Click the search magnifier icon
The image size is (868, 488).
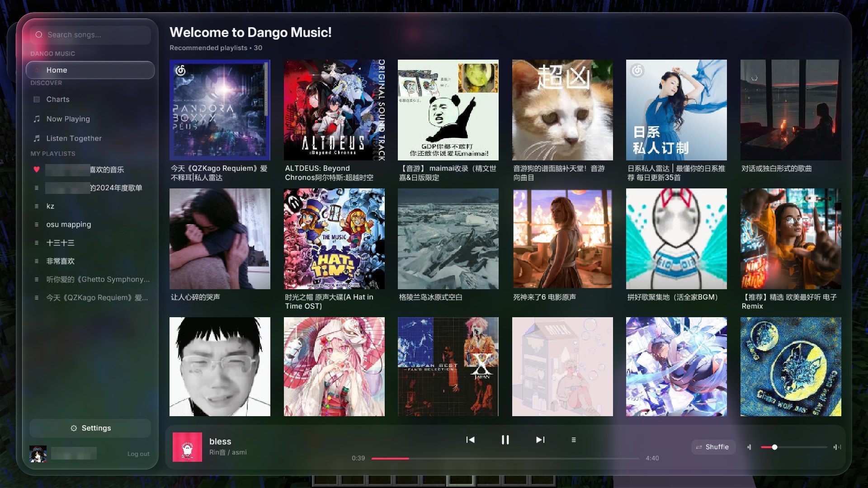pyautogui.click(x=39, y=35)
